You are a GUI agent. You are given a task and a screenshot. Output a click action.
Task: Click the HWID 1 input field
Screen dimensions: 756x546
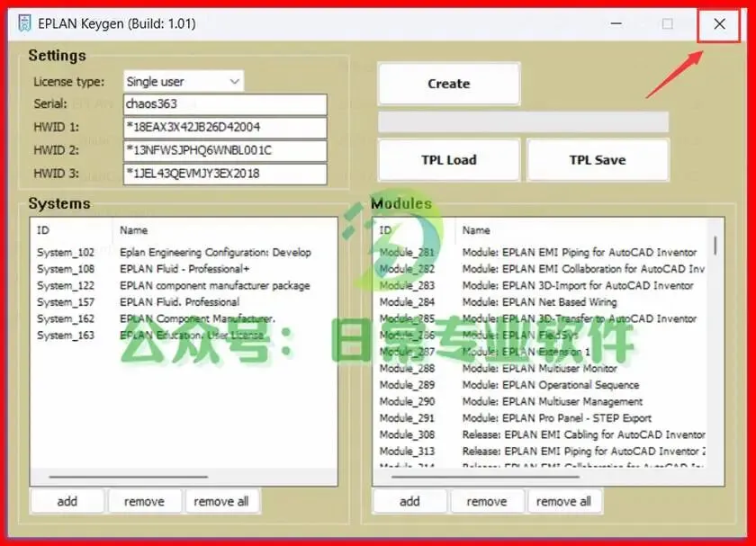coord(225,127)
